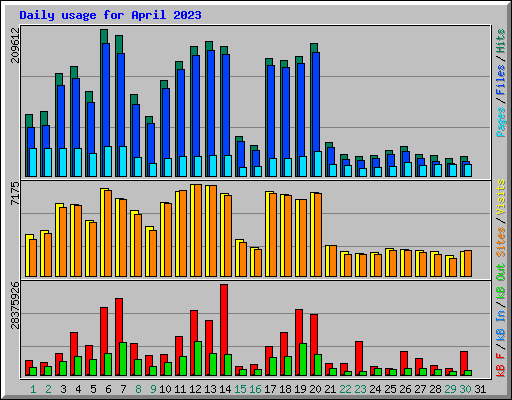Select day 20 on the x-axis
512x400 pixels.
pyautogui.click(x=315, y=389)
